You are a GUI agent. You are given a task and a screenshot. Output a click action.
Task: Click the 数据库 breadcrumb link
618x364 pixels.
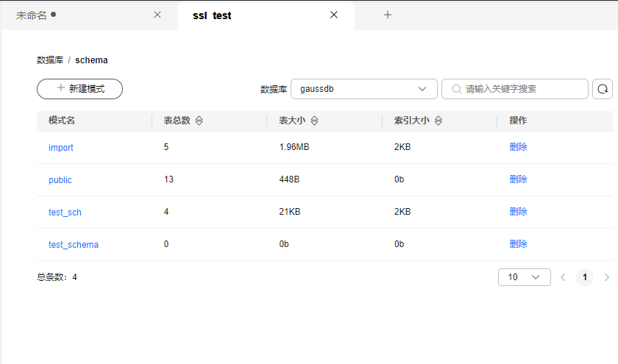[x=50, y=60]
